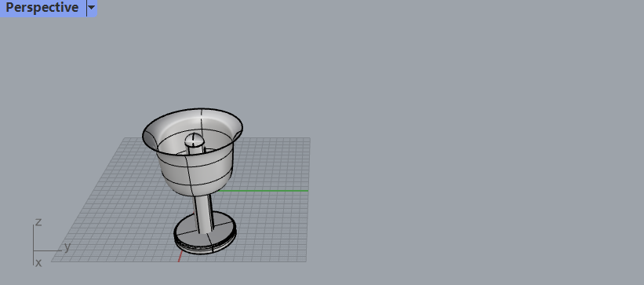Click empty gray background to deselect
Viewport: 644px width, 285px height.
472,144
